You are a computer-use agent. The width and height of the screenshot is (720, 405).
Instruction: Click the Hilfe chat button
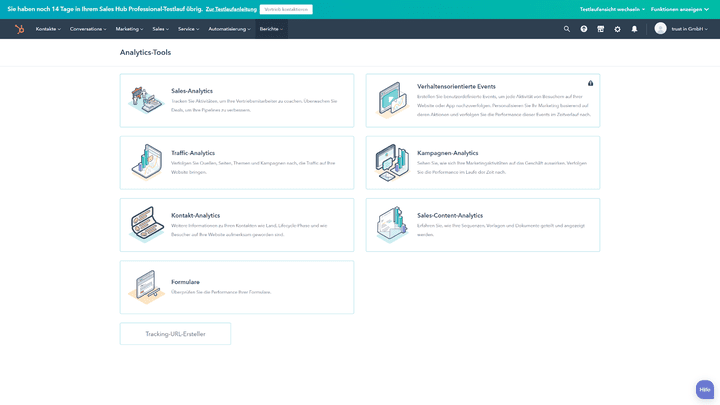click(x=704, y=389)
